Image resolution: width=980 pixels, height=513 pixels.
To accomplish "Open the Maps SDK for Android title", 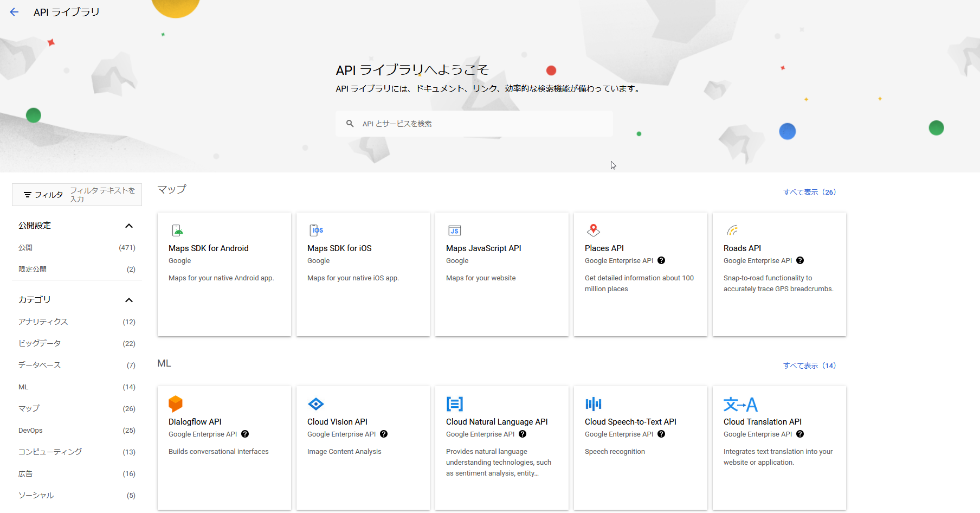I will click(209, 248).
